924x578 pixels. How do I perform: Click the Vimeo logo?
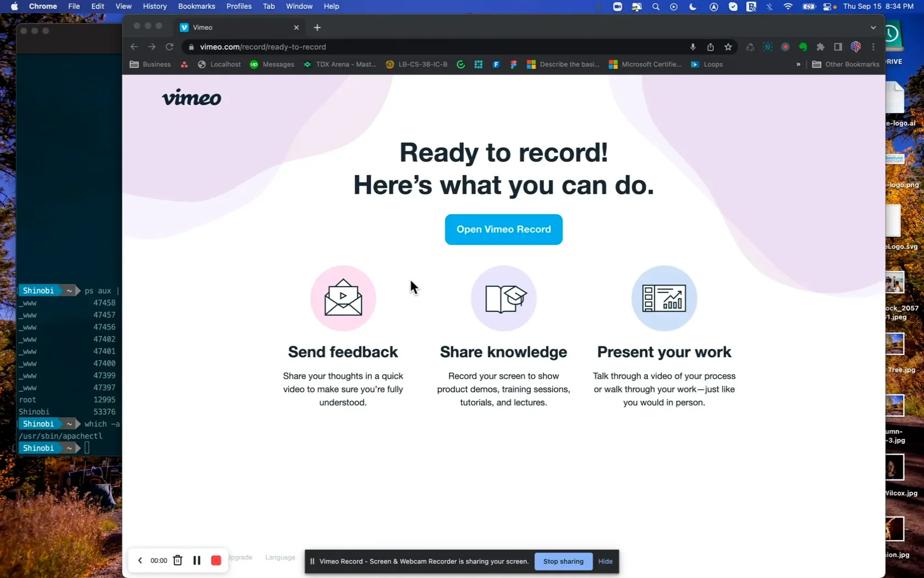tap(191, 97)
